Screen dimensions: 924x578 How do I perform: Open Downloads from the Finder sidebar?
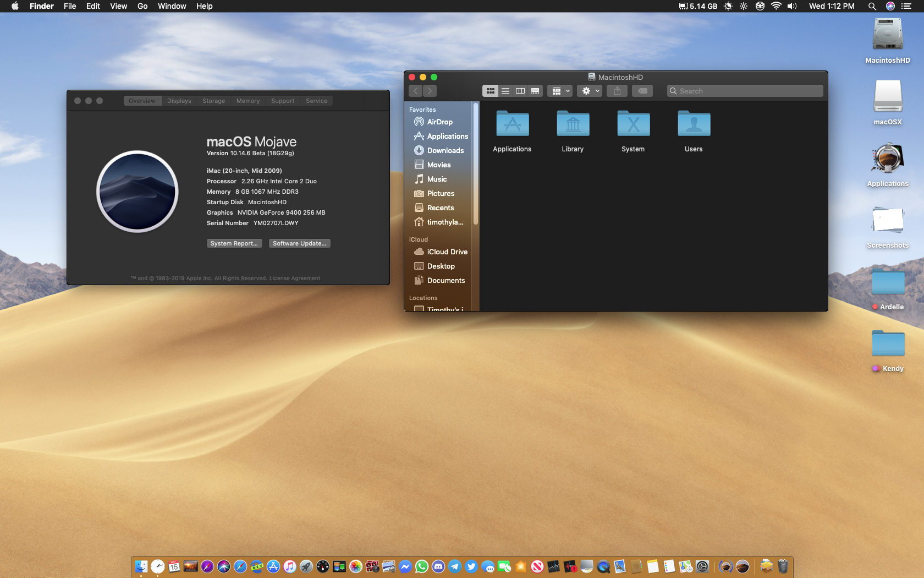pos(439,150)
